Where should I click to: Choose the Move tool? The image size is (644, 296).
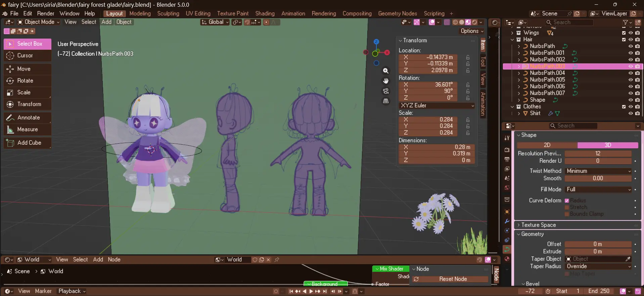point(28,69)
